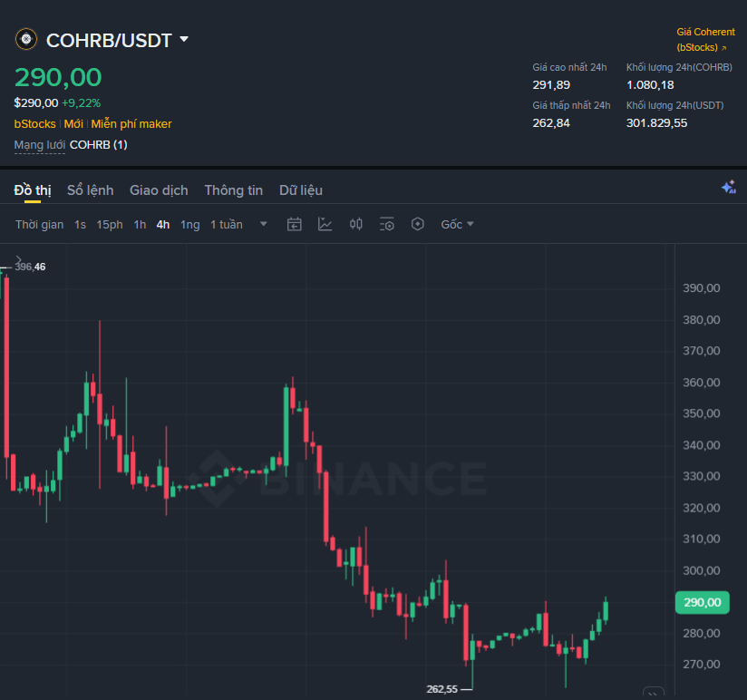Click the 300,00 price axis label

point(702,570)
